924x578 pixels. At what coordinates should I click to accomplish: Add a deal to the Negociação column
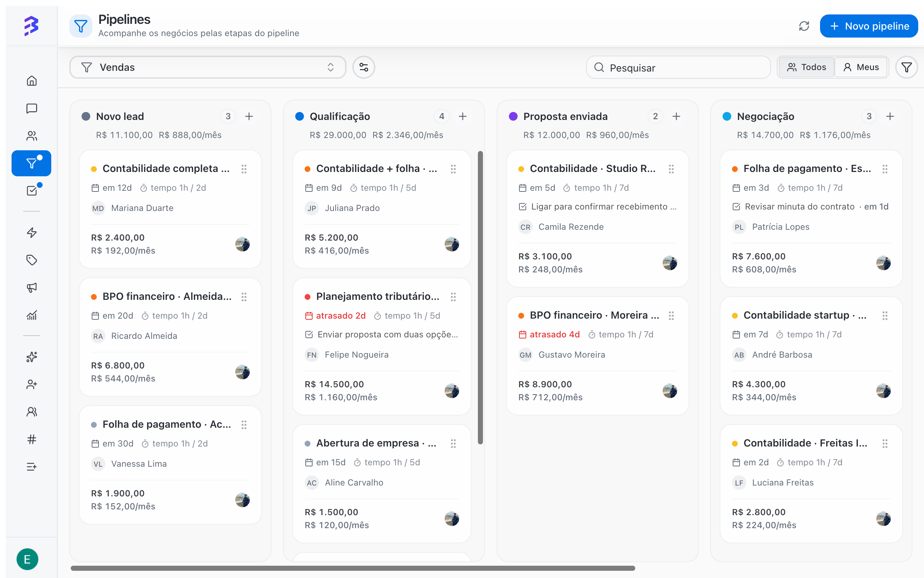[x=890, y=116]
